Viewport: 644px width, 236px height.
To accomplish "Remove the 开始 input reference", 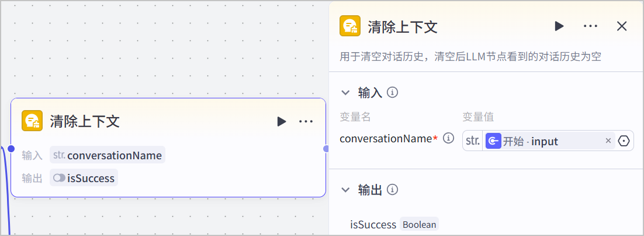I will coord(608,141).
